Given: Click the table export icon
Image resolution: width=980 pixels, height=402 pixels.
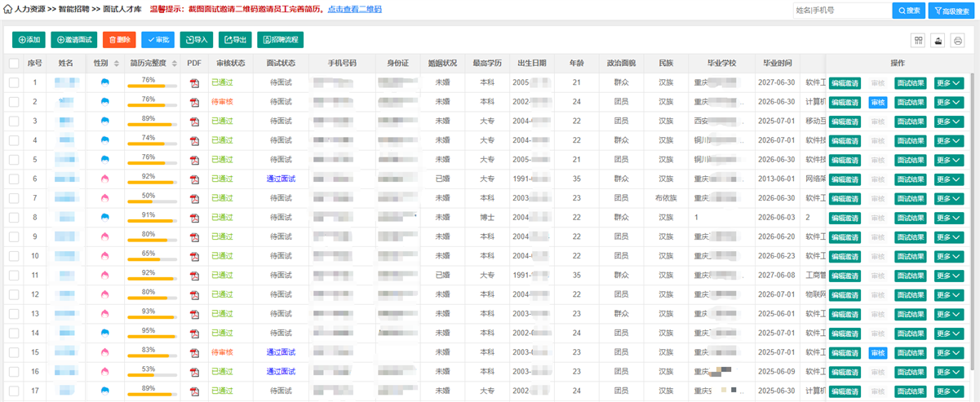Looking at the screenshot, I should coord(938,40).
